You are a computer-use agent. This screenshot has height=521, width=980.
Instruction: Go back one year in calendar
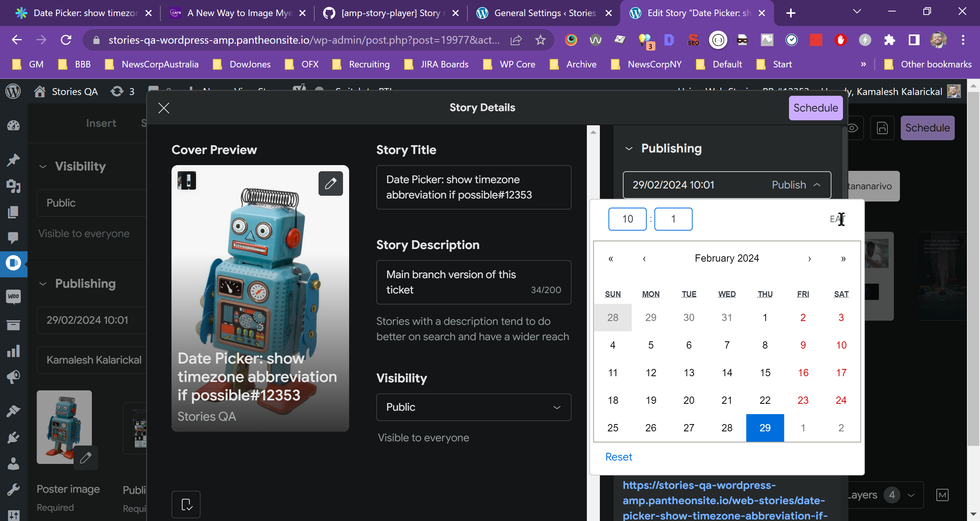pyautogui.click(x=611, y=259)
